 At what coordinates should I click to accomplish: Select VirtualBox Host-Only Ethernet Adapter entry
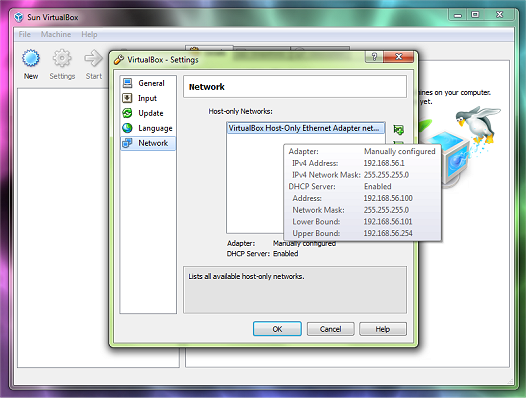[x=306, y=128]
